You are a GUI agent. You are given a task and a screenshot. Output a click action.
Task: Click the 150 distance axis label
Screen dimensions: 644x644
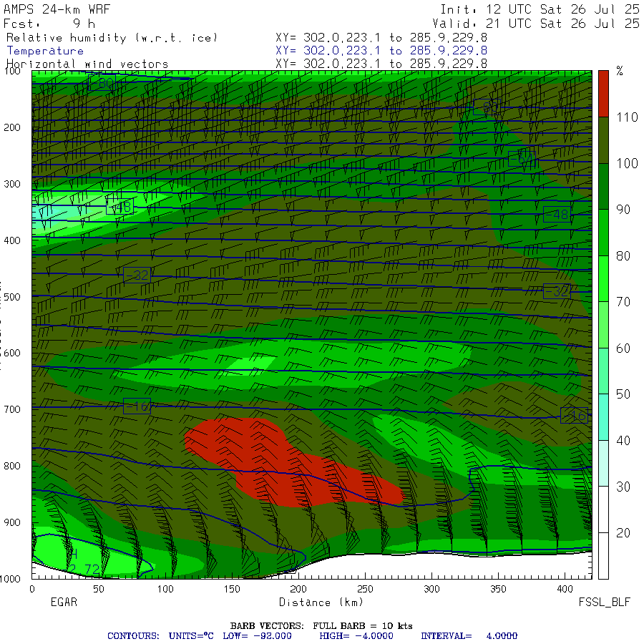(x=232, y=589)
